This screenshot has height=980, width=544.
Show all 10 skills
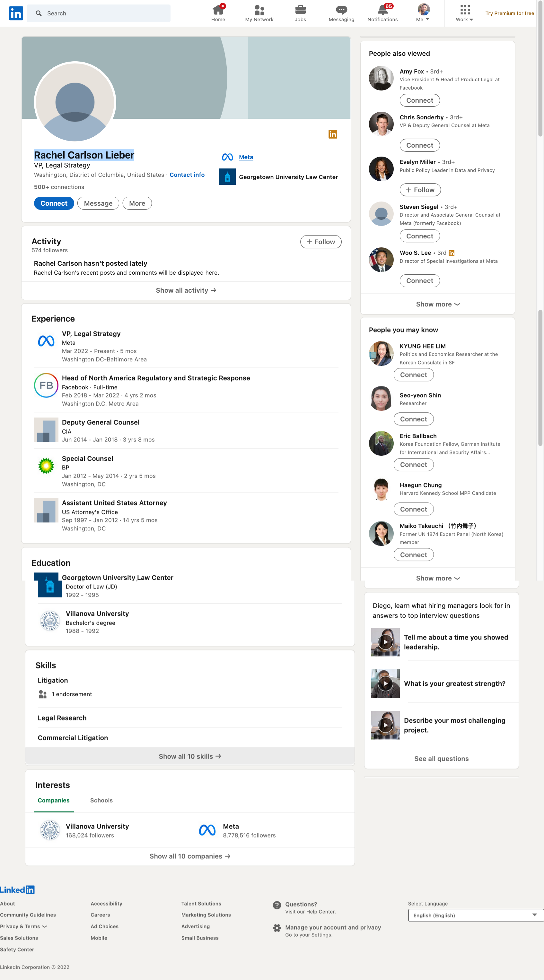pos(190,757)
